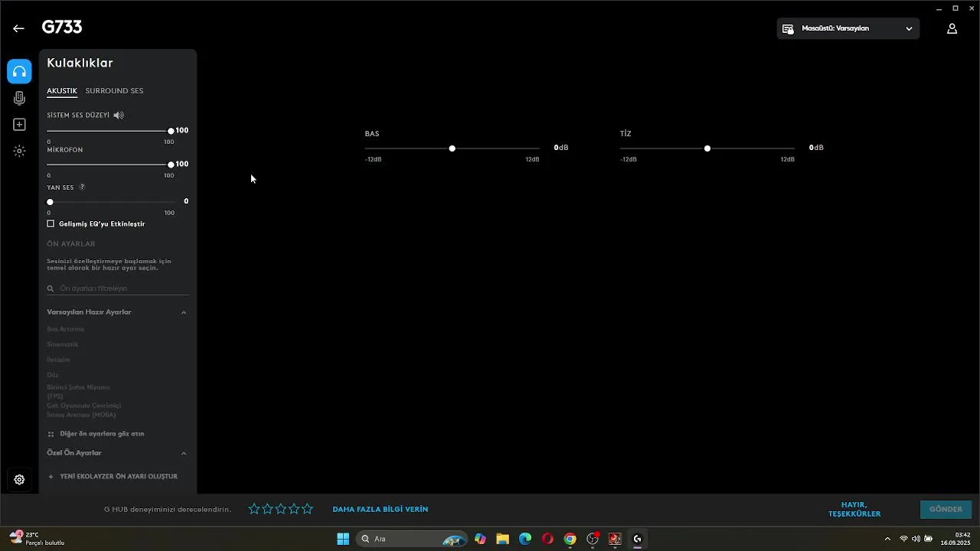Screen dimensions: 980x551
Task: Collapse Özel Ön Ayarlar section
Action: point(184,453)
